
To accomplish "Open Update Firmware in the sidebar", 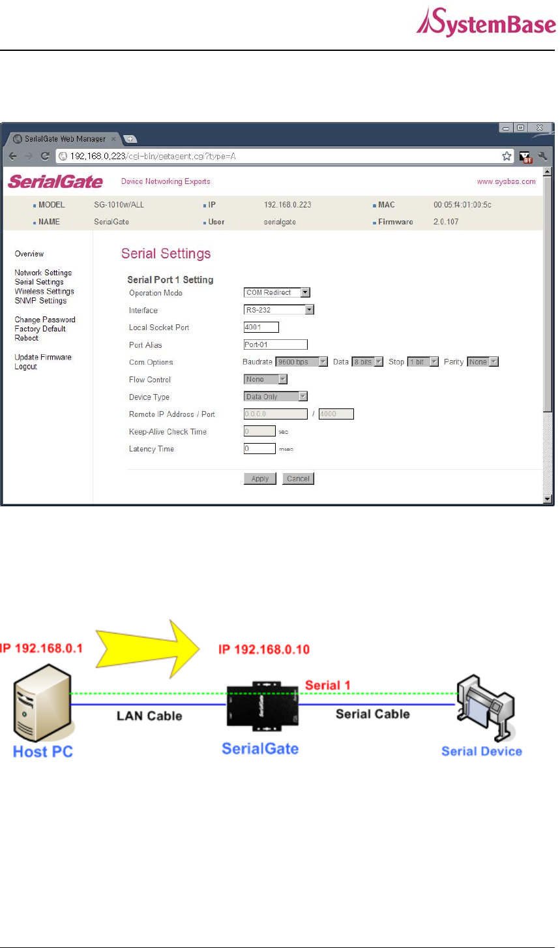I will pyautogui.click(x=43, y=357).
